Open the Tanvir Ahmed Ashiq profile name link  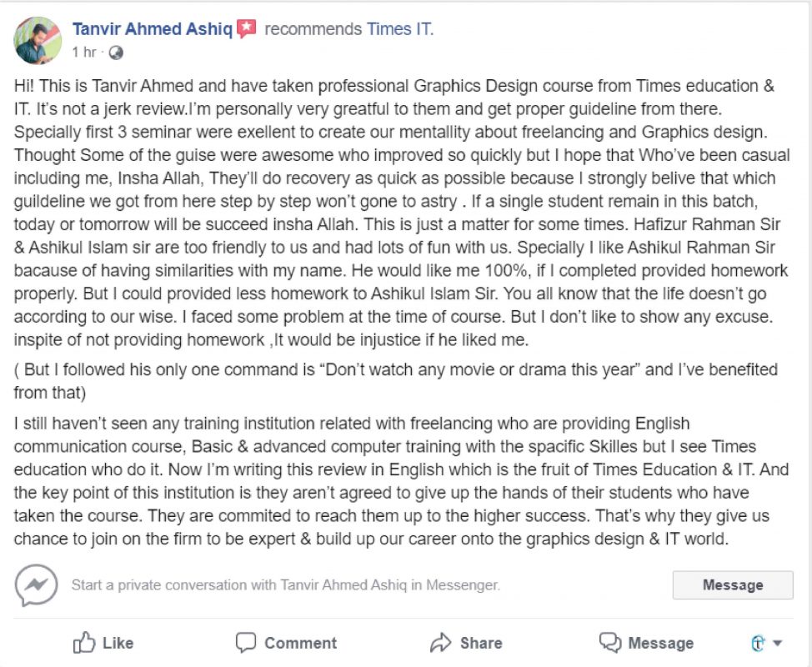(152, 30)
